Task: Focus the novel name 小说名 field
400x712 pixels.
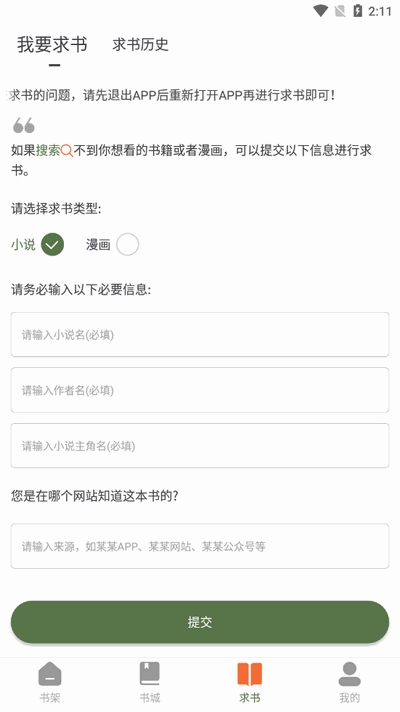Action: 200,335
